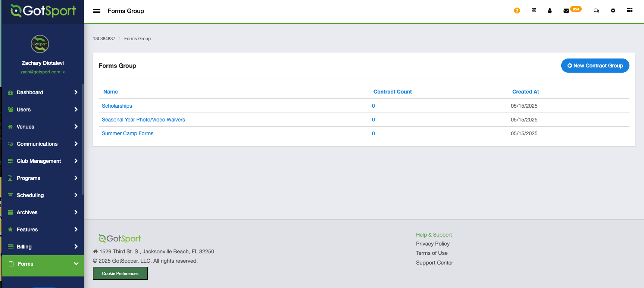The image size is (644, 288).
Task: Open the Terms of Use footer link
Action: coord(432,253)
